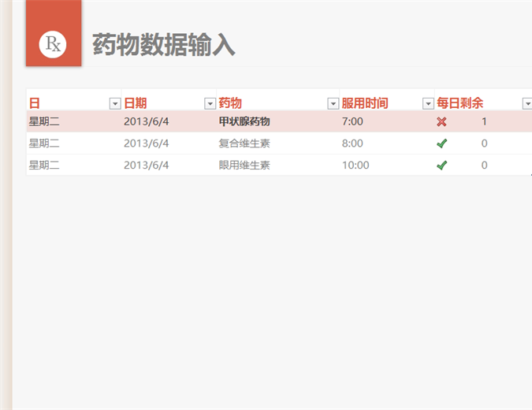Click the Rx prescription logo icon
Image resolution: width=532 pixels, height=410 pixels.
pyautogui.click(x=53, y=44)
